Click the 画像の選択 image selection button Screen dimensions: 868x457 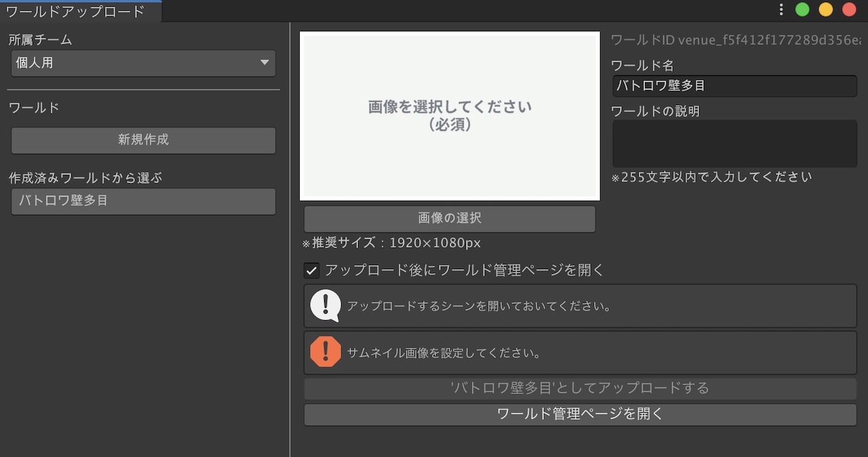449,218
